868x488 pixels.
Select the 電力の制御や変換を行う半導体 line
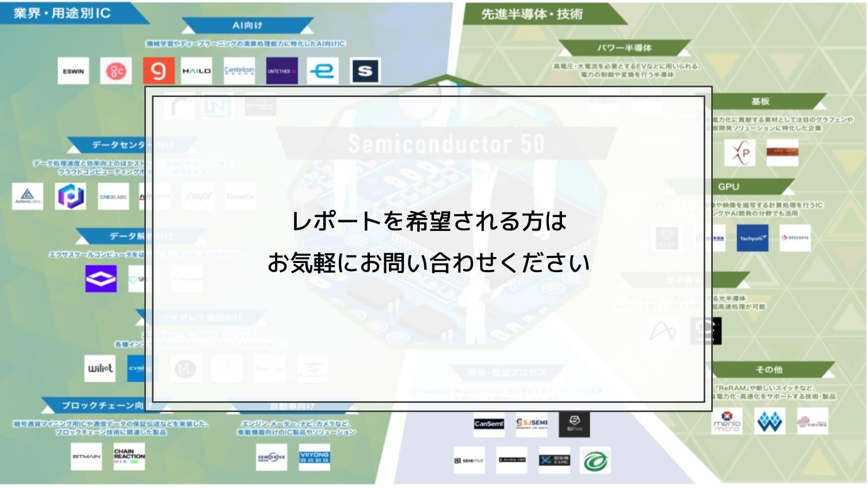pos(627,75)
